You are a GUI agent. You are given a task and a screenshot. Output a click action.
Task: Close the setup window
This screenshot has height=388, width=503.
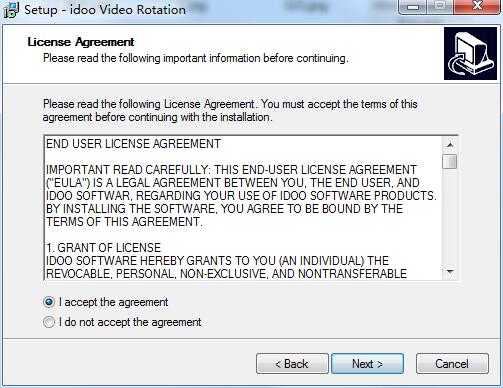click(478, 6)
